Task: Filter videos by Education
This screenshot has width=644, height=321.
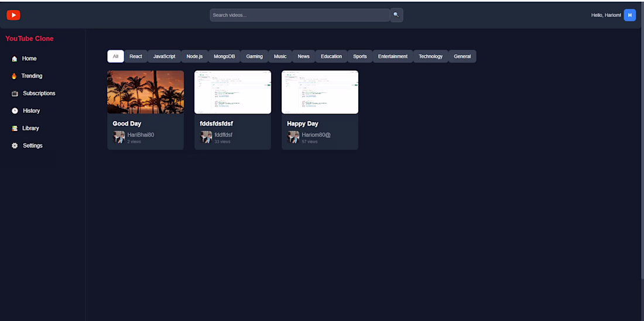Action: 331,56
